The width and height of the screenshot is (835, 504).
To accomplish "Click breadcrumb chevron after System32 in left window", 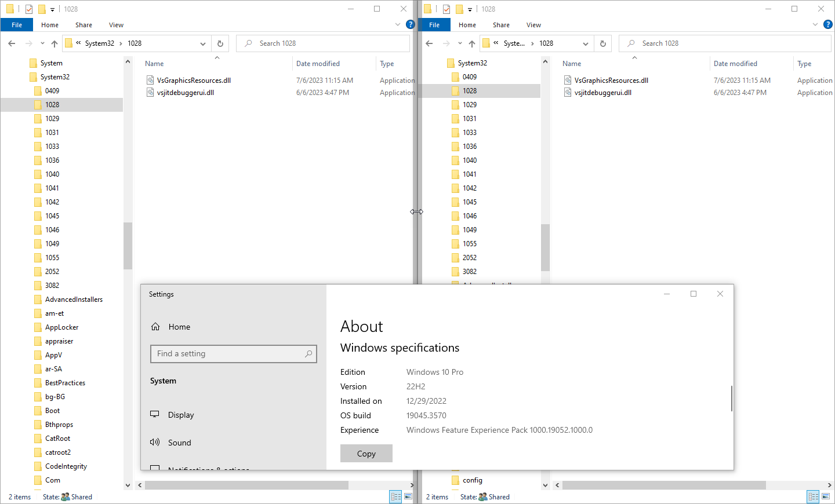I will click(121, 43).
